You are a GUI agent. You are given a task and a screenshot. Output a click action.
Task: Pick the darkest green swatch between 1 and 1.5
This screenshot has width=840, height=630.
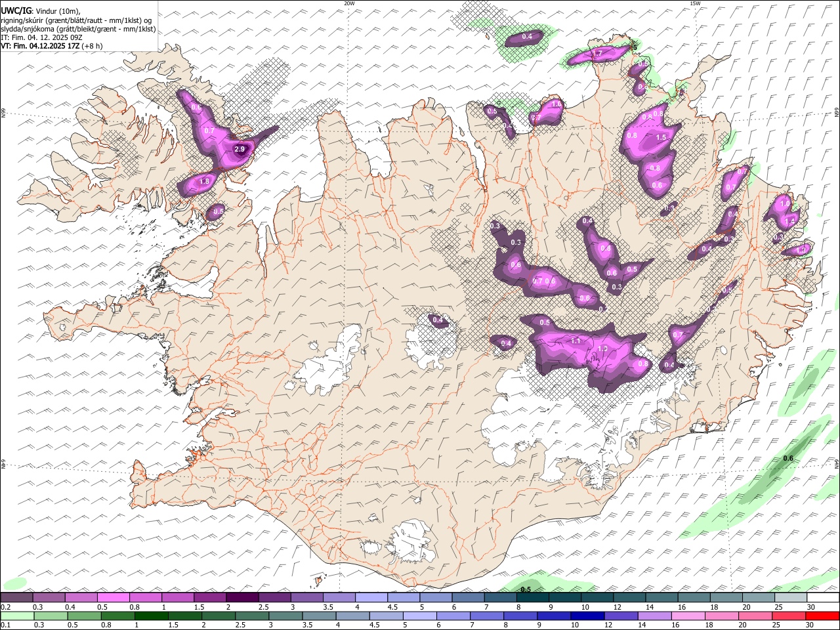coord(152,616)
